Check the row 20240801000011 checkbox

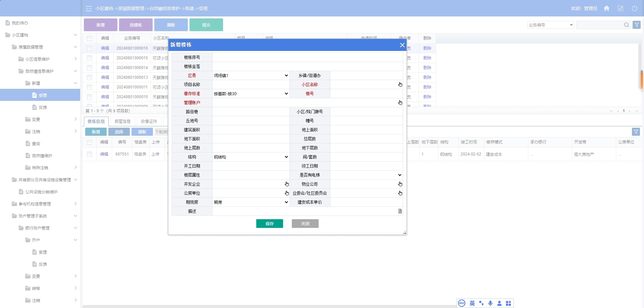[89, 87]
